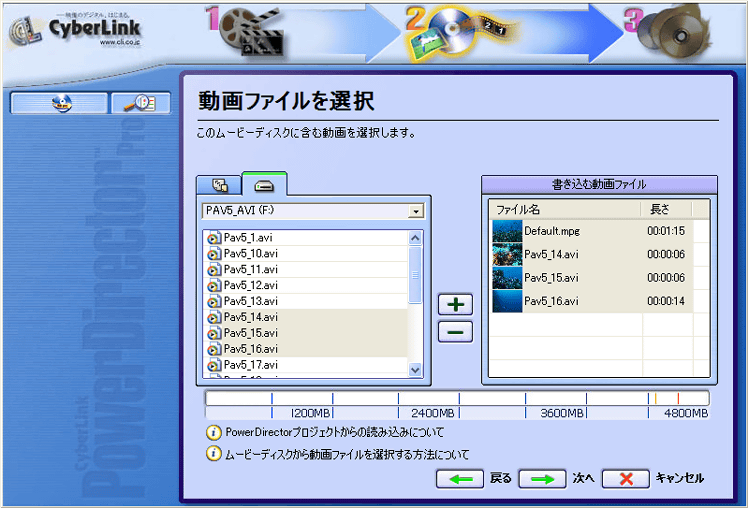Select Pav5_14.avi in left file list
The width and height of the screenshot is (748, 508).
[x=305, y=317]
